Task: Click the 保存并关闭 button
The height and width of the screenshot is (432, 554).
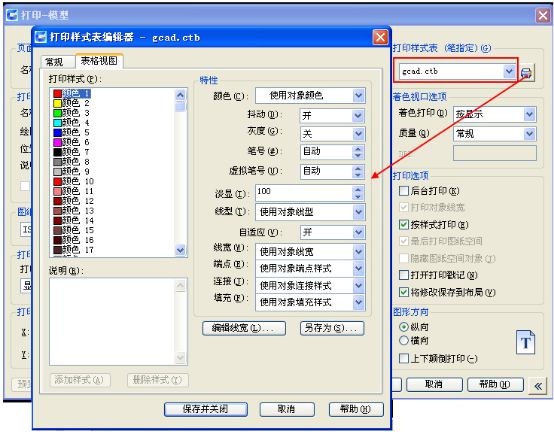Action: [x=206, y=409]
